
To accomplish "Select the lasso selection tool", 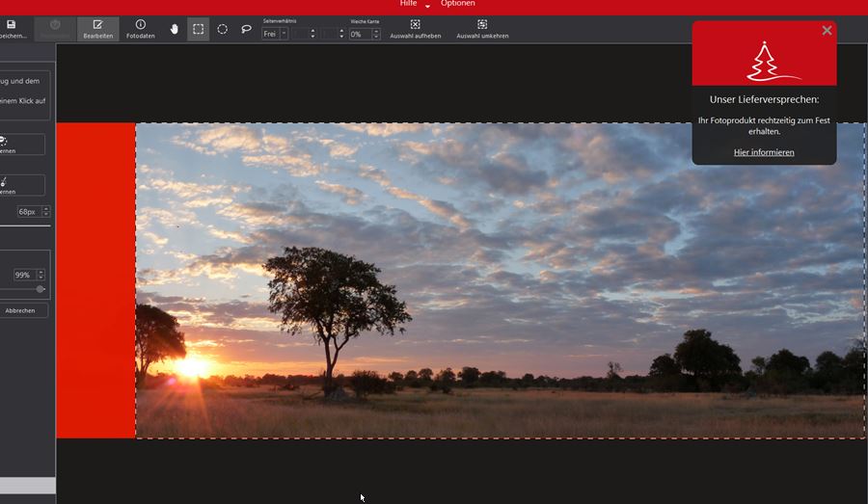I will 246,29.
